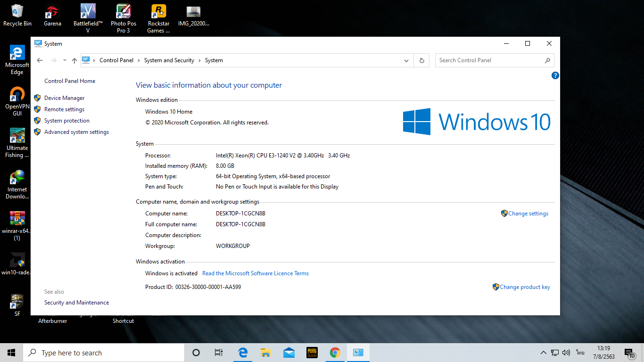Image resolution: width=644 pixels, height=362 pixels.
Task: Open Control Panel Home link
Action: 70,81
